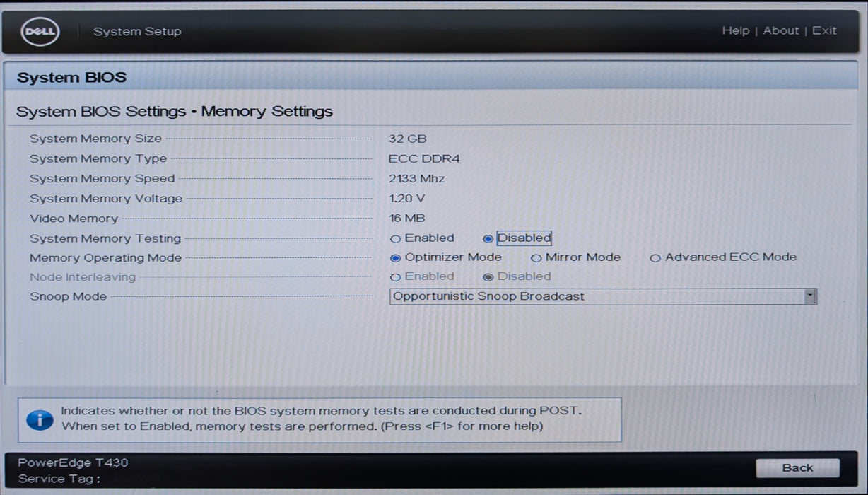Click the System Setup title text
Screen dimensions: 868x495
pyautogui.click(x=137, y=31)
